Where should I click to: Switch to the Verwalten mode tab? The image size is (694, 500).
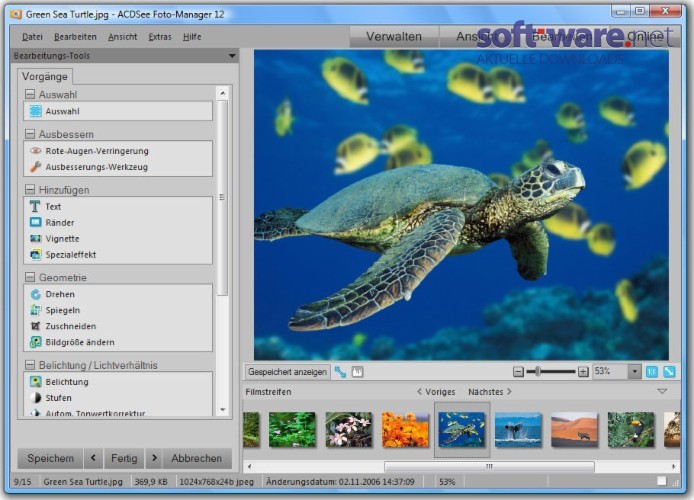[x=394, y=36]
